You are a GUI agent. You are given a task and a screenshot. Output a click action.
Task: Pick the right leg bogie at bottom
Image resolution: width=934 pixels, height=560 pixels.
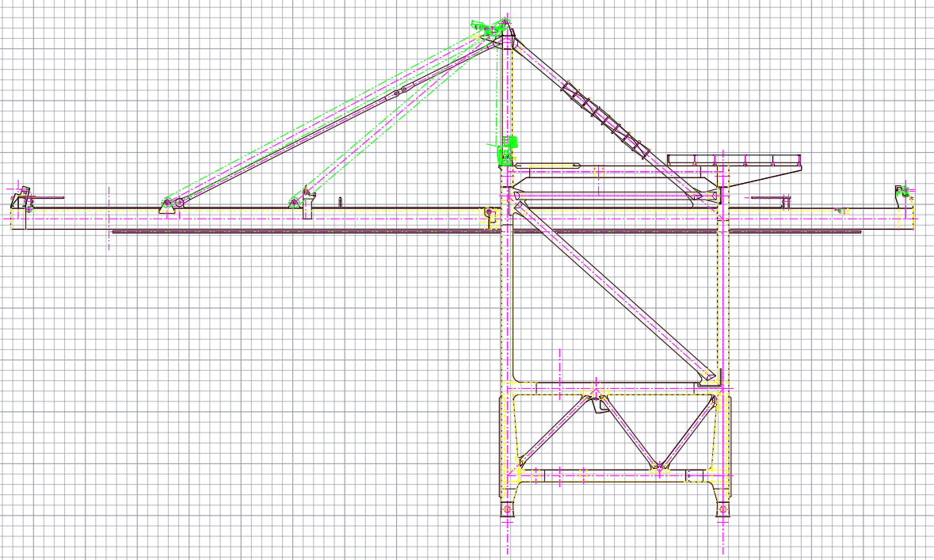pos(722,510)
